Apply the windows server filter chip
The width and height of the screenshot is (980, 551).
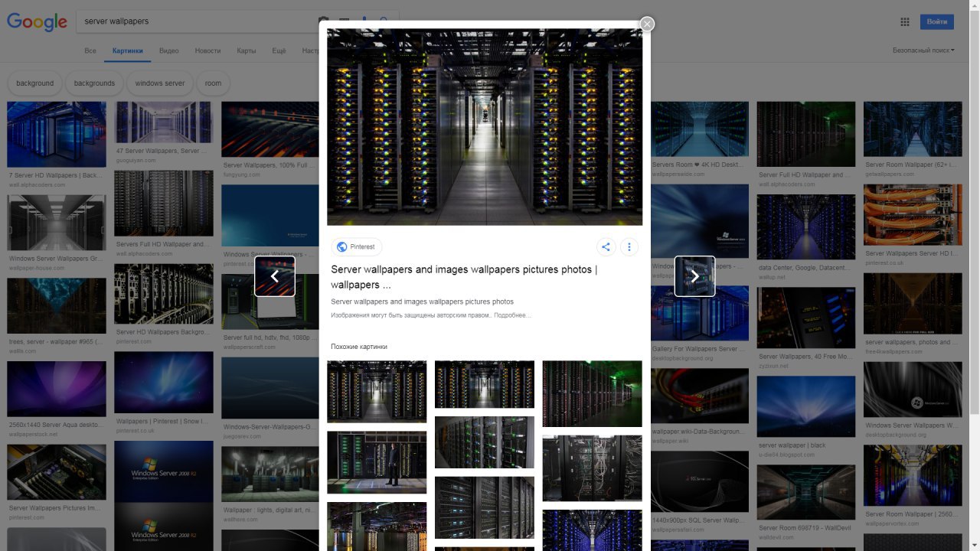point(160,83)
